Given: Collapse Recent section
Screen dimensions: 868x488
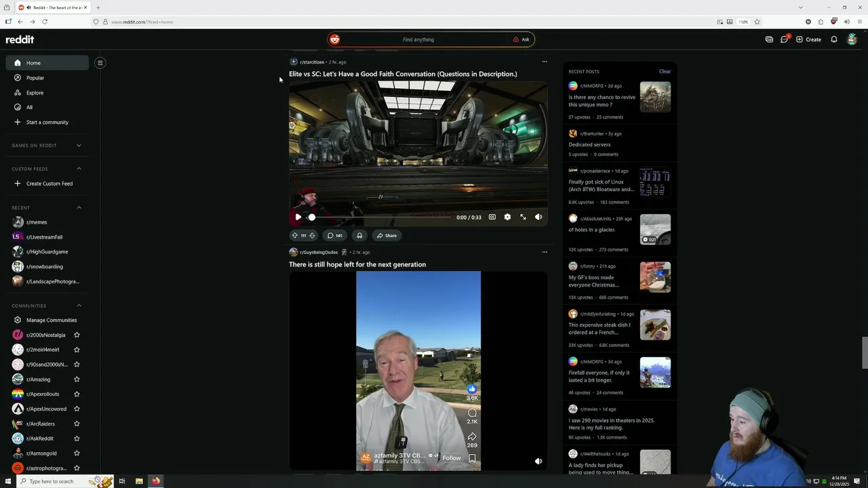Looking at the screenshot, I should [x=79, y=207].
